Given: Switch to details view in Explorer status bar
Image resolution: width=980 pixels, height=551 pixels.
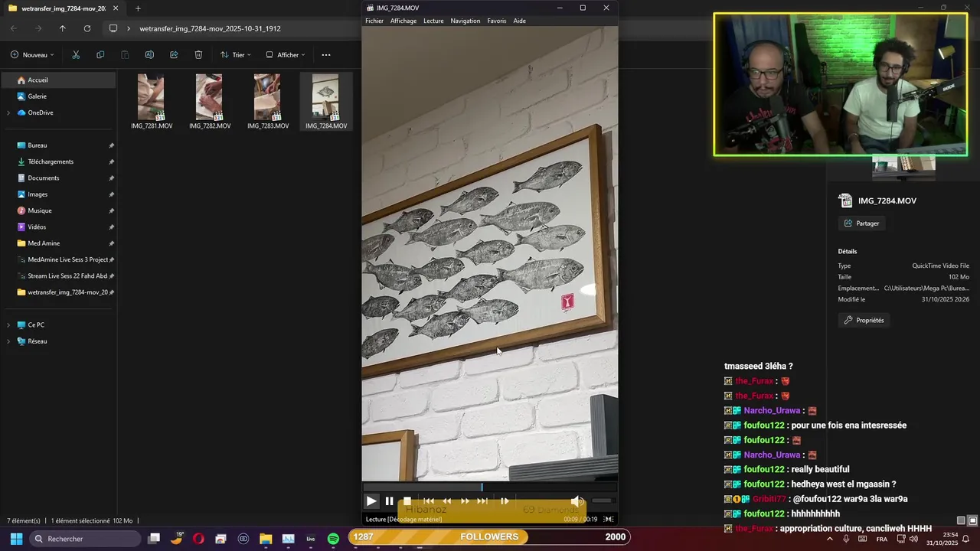Looking at the screenshot, I should click(961, 520).
